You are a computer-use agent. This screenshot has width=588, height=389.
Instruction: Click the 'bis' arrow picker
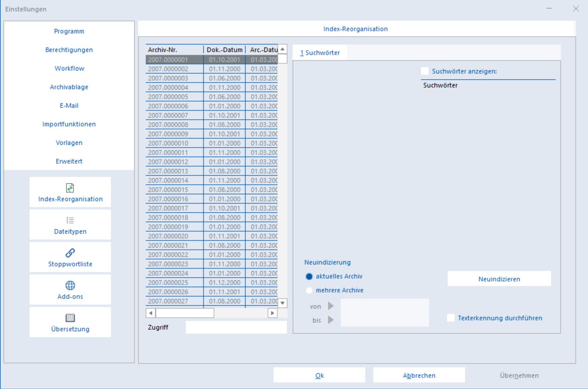331,320
